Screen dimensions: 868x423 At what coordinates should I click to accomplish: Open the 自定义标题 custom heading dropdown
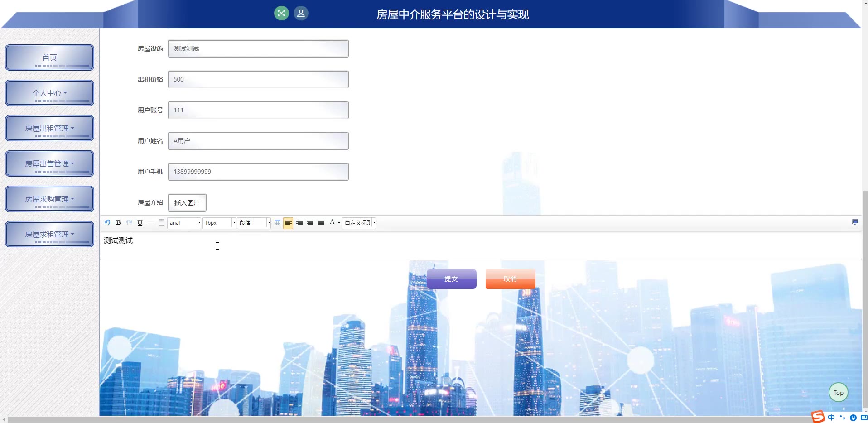360,222
